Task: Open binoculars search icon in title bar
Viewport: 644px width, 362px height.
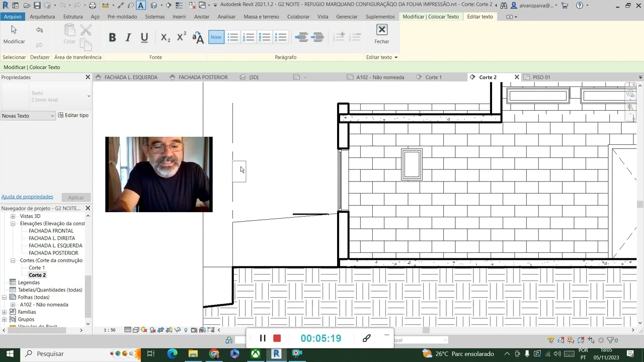Action: (x=504, y=6)
